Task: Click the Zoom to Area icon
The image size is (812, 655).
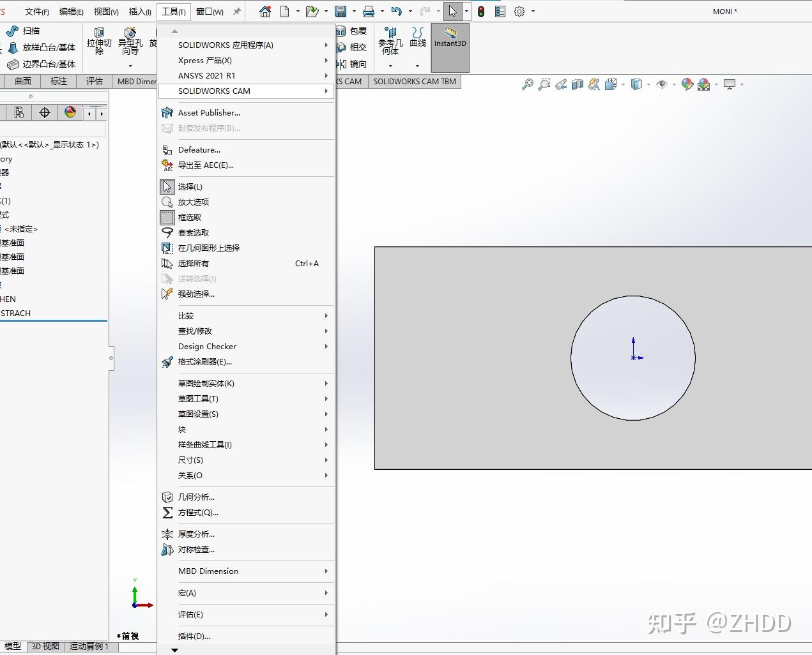Action: tap(544, 84)
